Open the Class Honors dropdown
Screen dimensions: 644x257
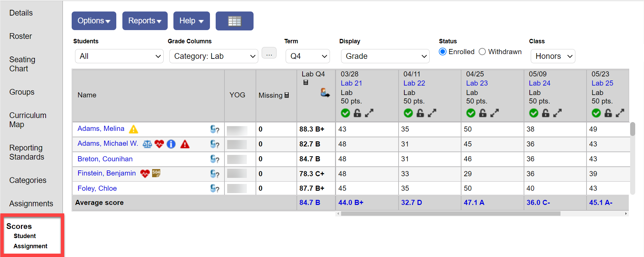click(x=552, y=56)
